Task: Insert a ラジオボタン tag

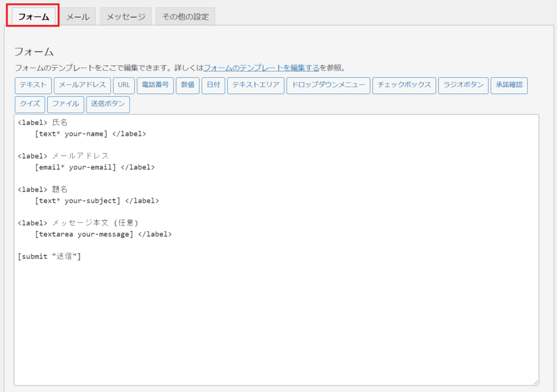Action: coord(463,85)
